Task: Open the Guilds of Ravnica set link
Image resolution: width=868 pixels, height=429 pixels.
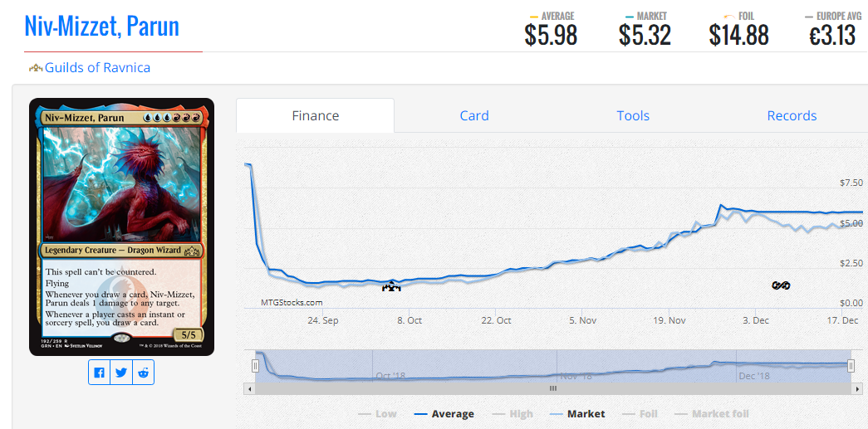Action: click(x=97, y=68)
